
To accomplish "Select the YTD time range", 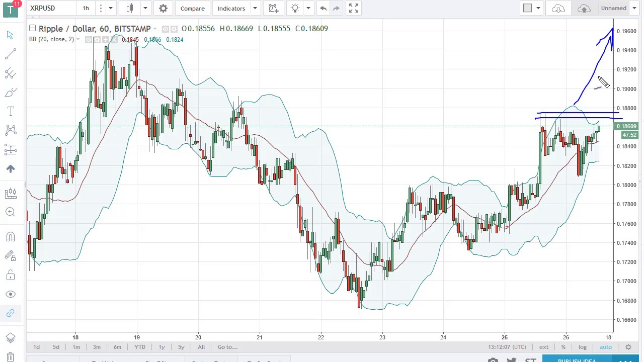I will 140,347.
